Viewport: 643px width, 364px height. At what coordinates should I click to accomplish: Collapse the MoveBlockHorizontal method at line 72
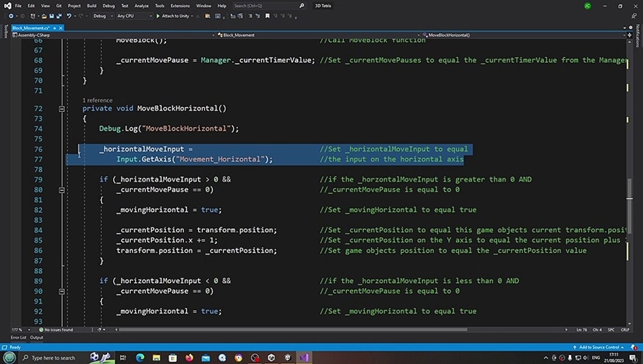(x=62, y=109)
